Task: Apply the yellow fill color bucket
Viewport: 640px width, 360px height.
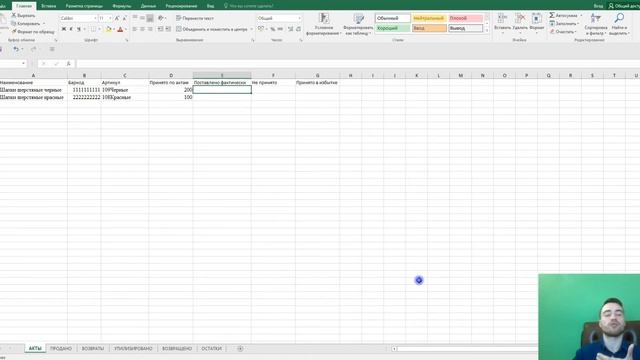Action: coord(108,29)
